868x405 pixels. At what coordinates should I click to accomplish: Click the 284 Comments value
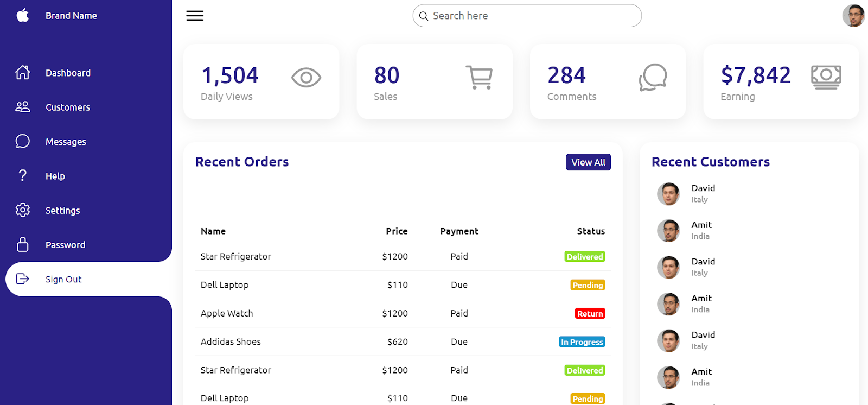[567, 75]
